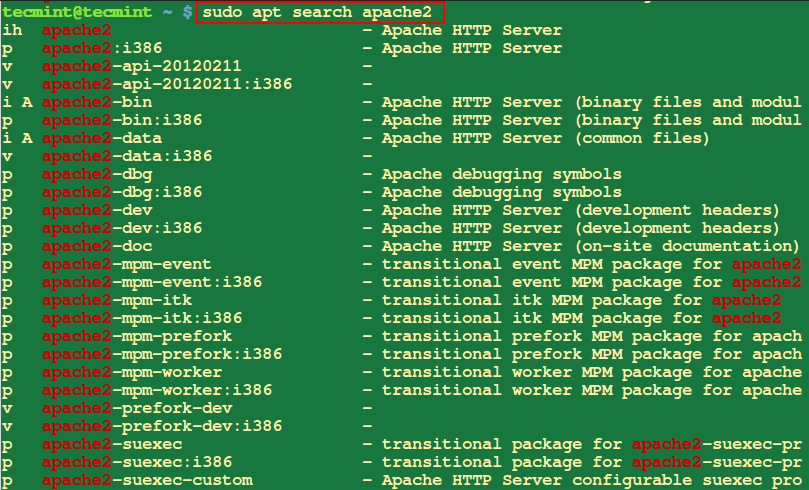
Task: Select the apache2-suexec-custom package name
Action: (147, 480)
